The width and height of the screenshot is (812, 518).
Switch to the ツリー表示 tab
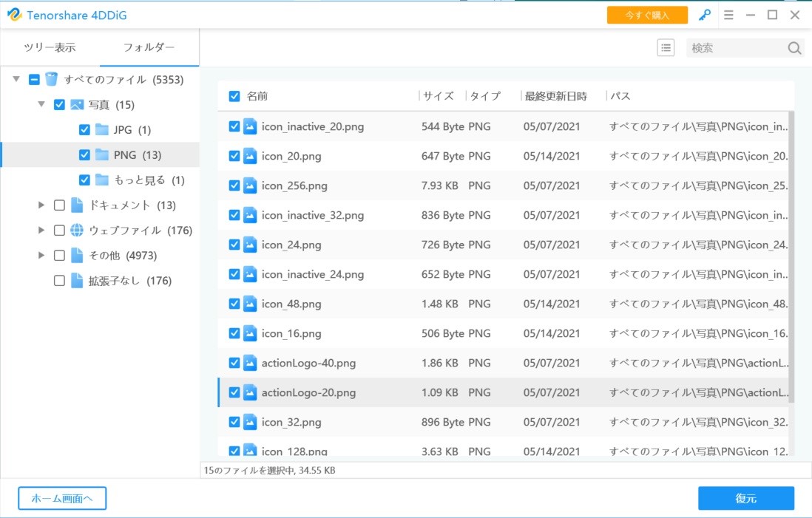(x=50, y=47)
